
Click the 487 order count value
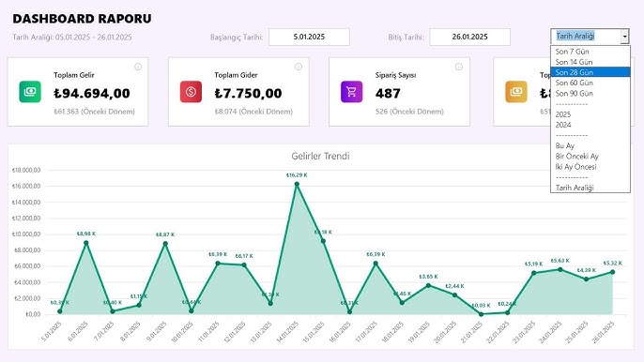[388, 94]
